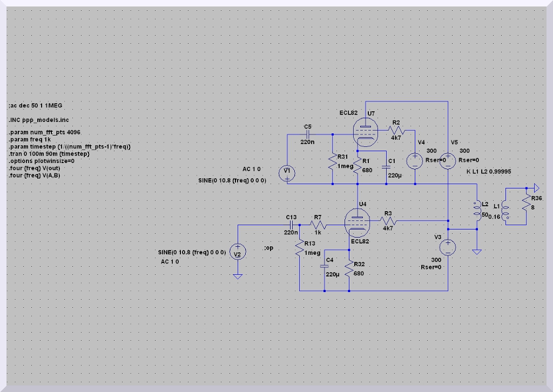Click the V3 voltage source symbol
The image size is (553, 392).
point(448,247)
